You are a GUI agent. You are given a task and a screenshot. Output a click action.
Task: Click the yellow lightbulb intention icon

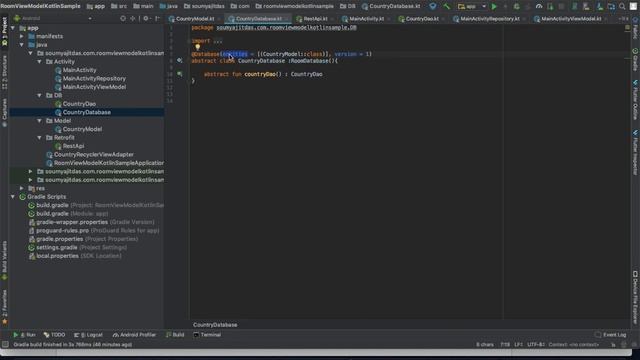pyautogui.click(x=198, y=47)
